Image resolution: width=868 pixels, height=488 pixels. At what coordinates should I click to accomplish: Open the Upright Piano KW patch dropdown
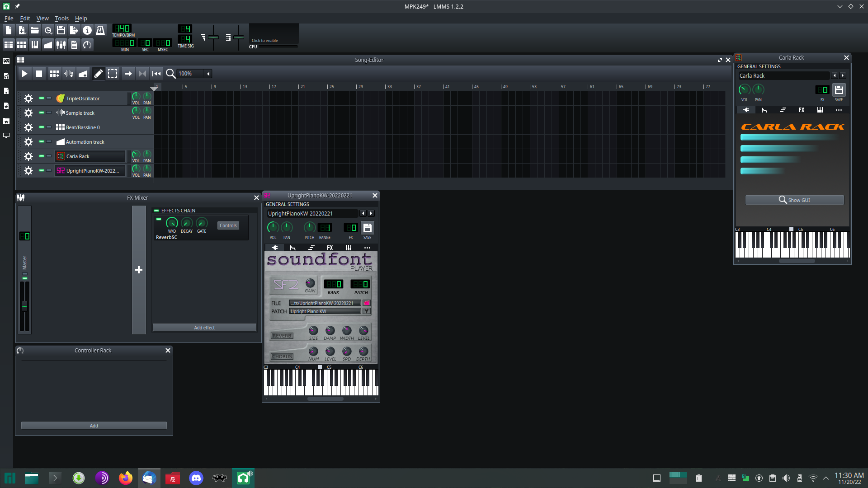(x=366, y=311)
